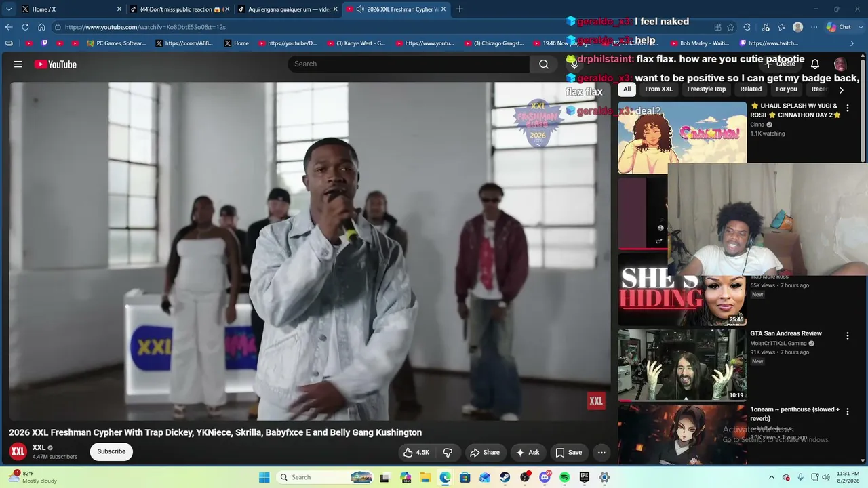Open options for 1oneam penthouse video

pyautogui.click(x=847, y=411)
